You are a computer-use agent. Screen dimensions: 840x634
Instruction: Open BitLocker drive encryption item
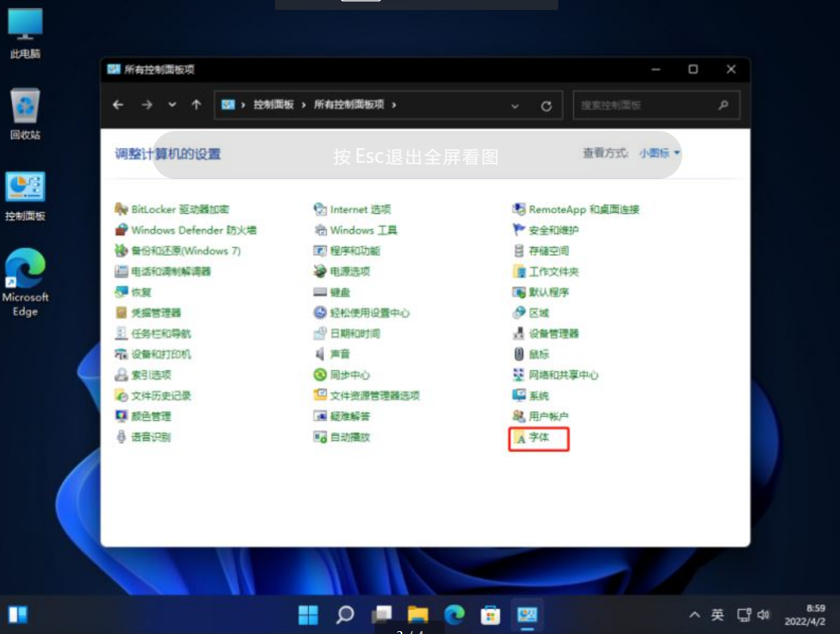[x=171, y=209]
